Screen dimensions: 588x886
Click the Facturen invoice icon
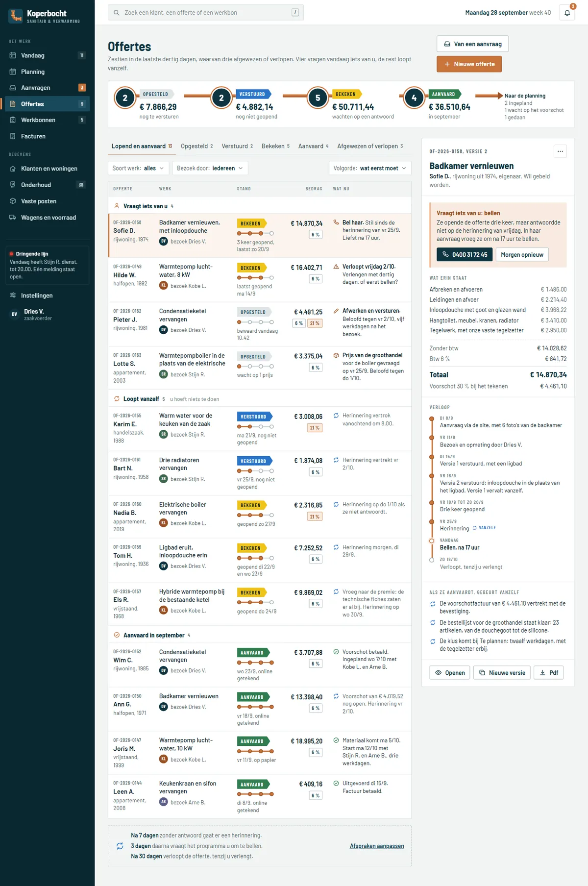click(13, 136)
